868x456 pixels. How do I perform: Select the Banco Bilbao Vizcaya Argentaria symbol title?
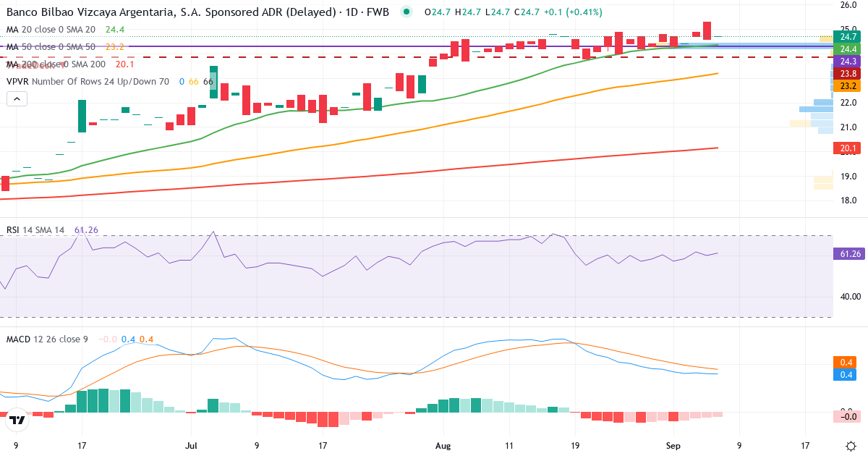click(197, 12)
